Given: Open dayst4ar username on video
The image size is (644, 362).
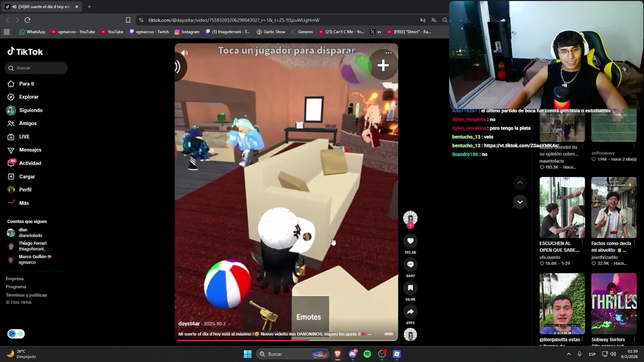Looking at the screenshot, I should [189, 324].
